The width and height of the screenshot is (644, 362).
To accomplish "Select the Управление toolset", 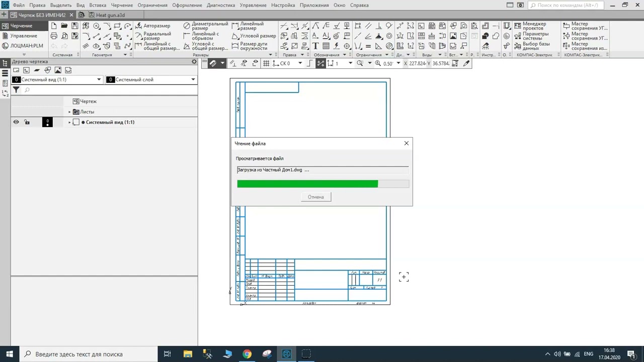I will click(24, 36).
